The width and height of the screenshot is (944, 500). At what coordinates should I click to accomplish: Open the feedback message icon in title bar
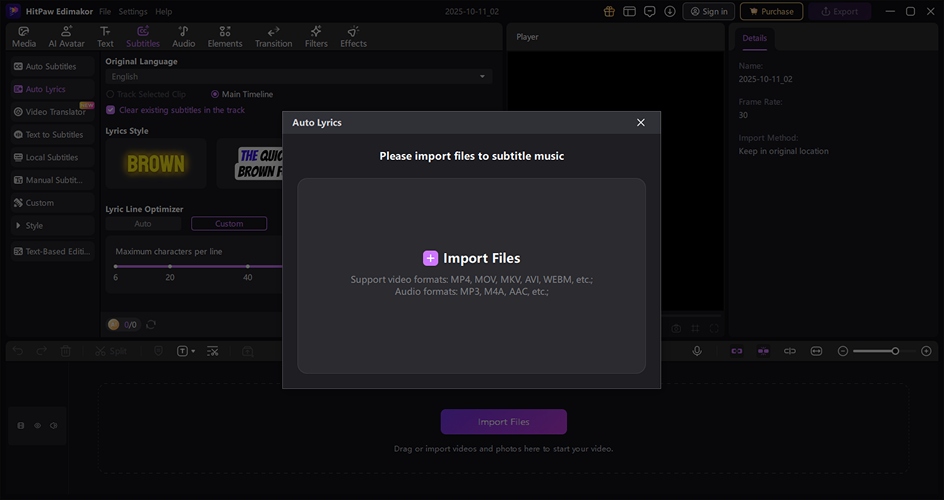[x=650, y=11]
